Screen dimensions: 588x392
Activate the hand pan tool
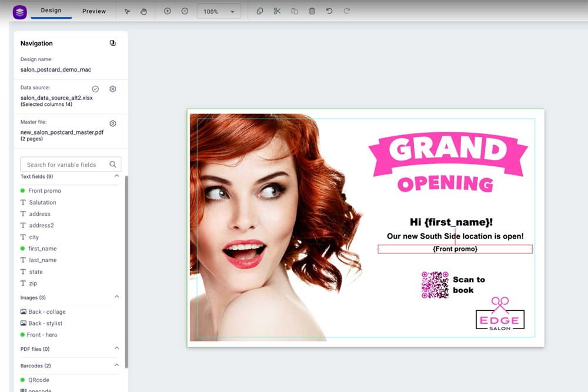(x=143, y=11)
